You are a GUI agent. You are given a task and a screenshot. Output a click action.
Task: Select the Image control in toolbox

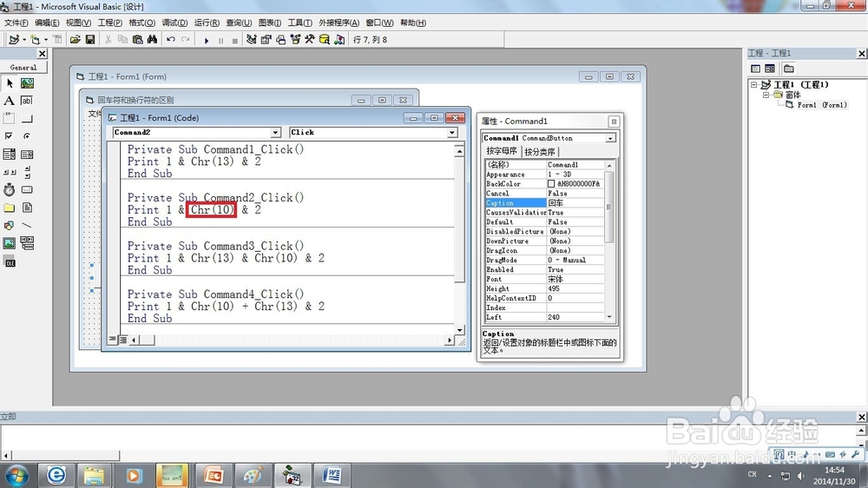coord(10,243)
